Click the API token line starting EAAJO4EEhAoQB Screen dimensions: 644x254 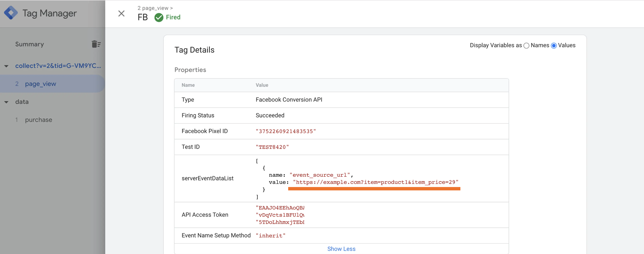(280, 208)
